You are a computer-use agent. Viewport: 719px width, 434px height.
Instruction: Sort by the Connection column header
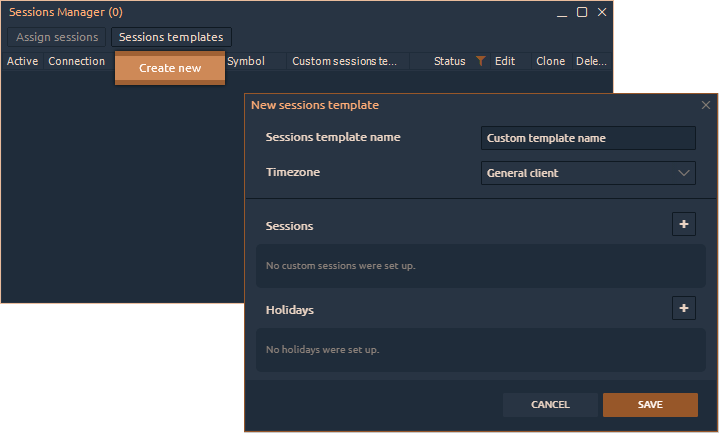[x=77, y=61]
